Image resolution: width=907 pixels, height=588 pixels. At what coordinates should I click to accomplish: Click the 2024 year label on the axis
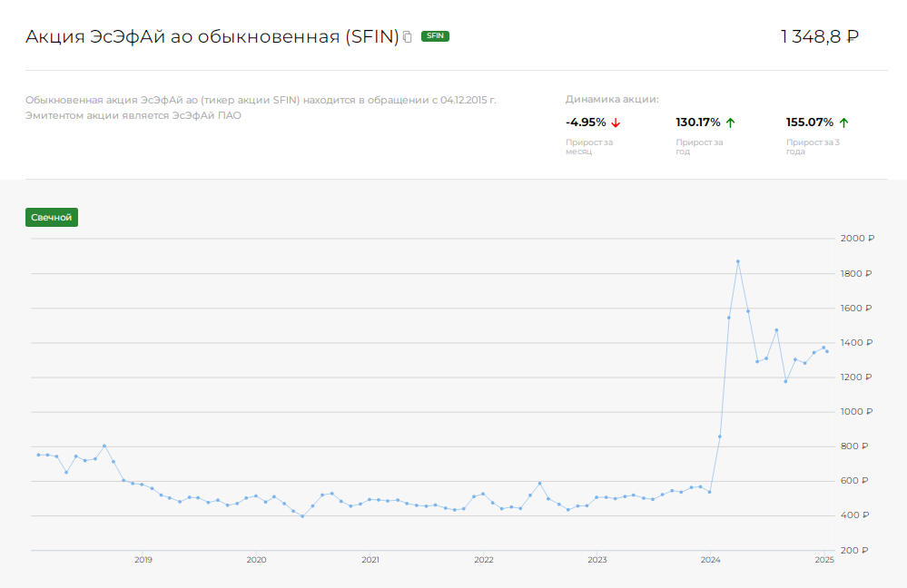tap(711, 560)
